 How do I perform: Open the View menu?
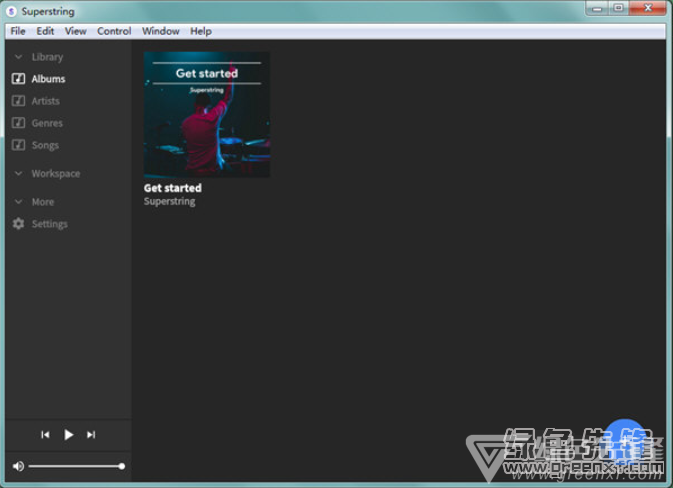pos(76,31)
